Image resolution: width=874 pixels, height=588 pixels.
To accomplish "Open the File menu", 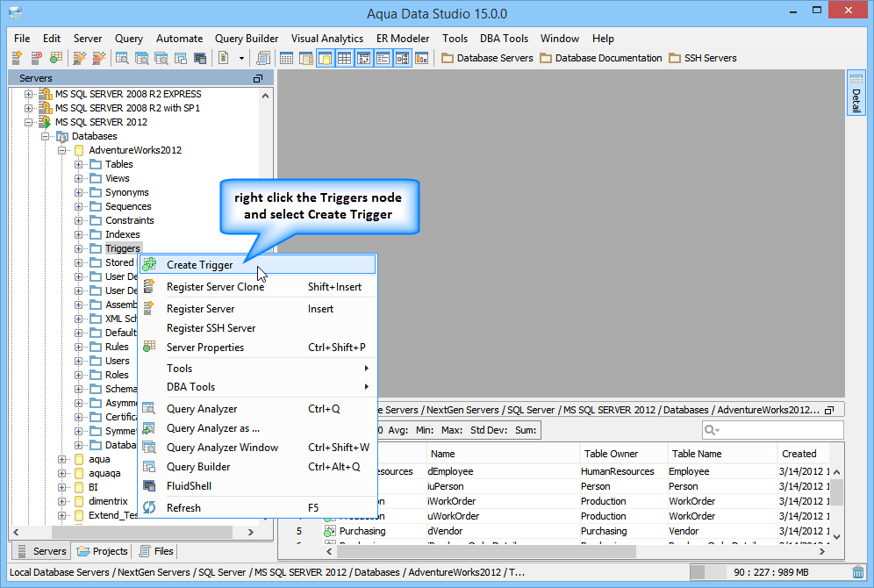I will point(22,39).
